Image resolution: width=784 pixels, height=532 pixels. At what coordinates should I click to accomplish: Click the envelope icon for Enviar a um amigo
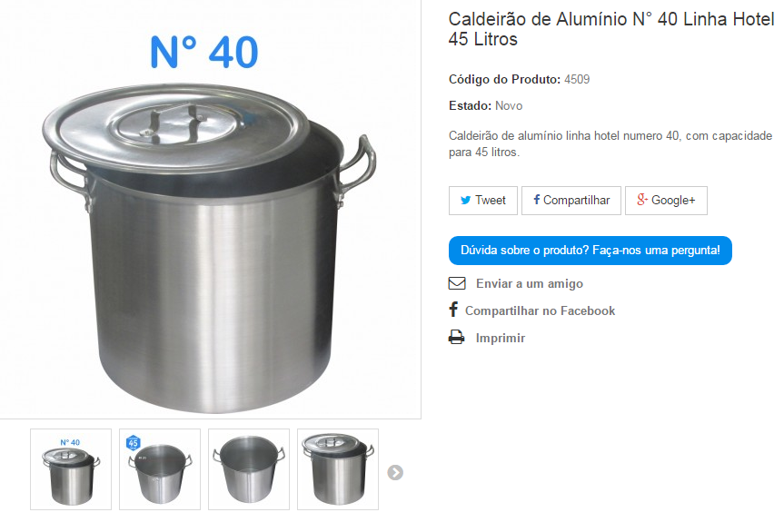456,283
